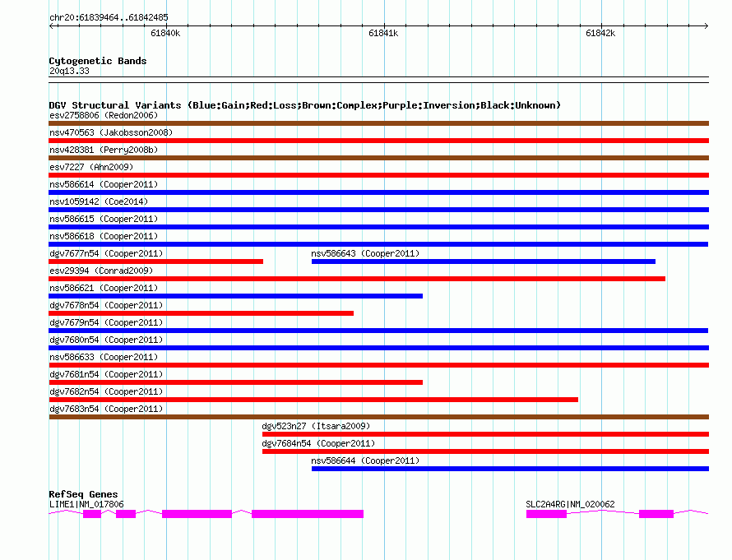
Task: Select the brown dgv7683n54 complex bar
Action: point(378,417)
